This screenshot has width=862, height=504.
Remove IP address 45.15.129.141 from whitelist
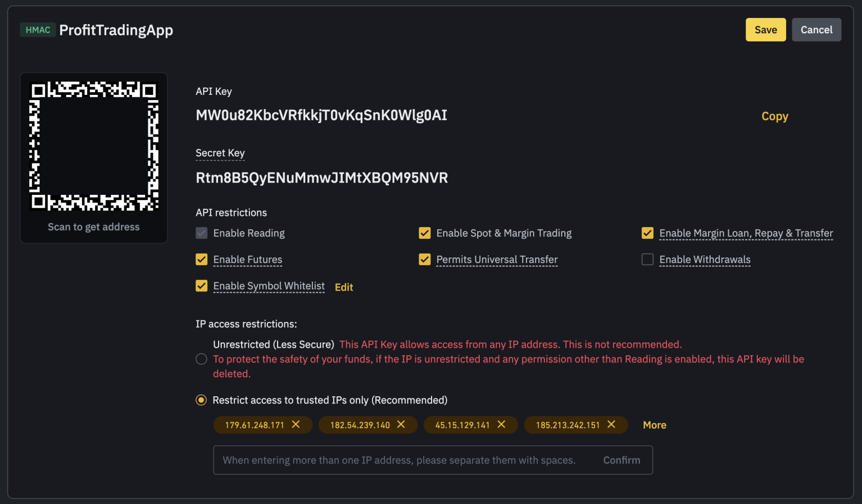(x=501, y=425)
